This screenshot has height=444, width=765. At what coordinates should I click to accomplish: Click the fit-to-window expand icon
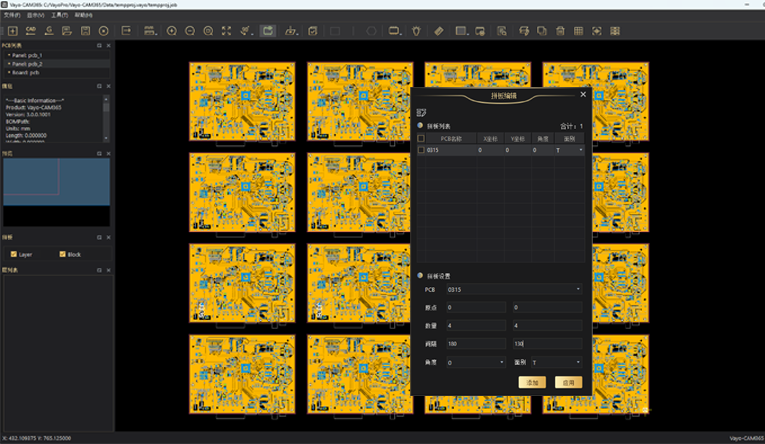click(225, 31)
